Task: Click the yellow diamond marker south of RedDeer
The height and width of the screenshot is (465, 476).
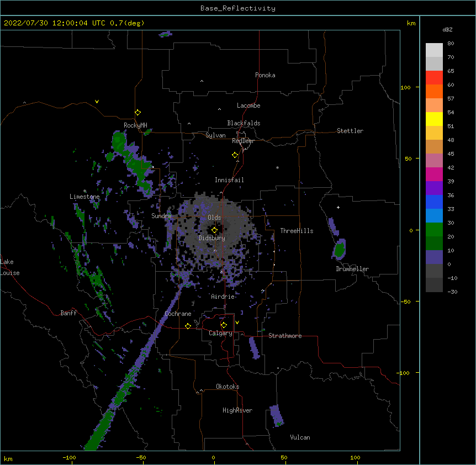Action: tap(235, 155)
